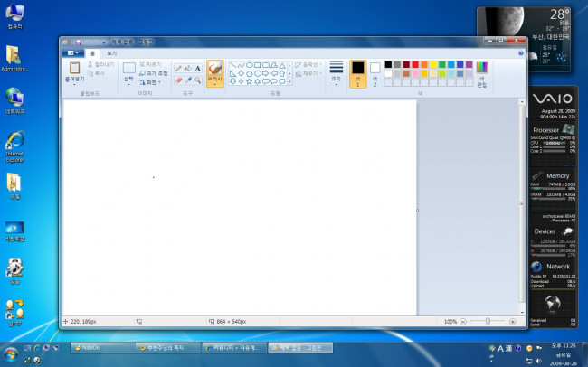This screenshot has height=367, width=588.
Task: Select the Text tool
Action: coord(198,68)
